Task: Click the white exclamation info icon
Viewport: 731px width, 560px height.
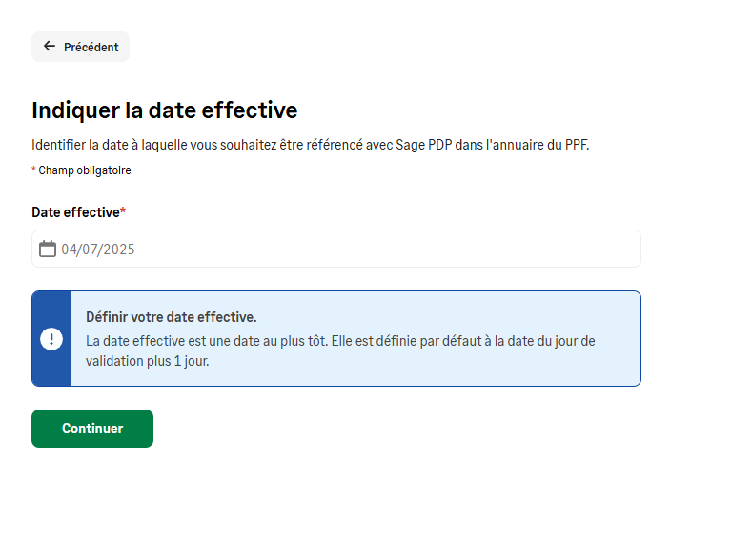Action: tap(51, 339)
